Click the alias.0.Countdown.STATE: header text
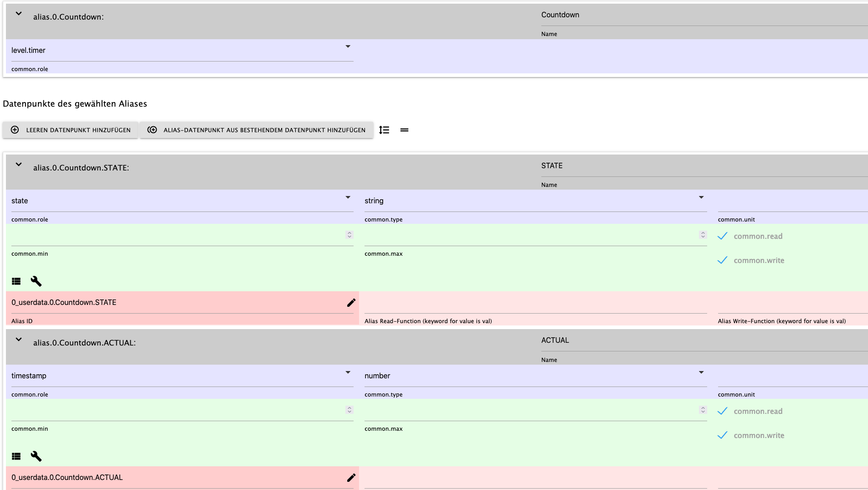Viewport: 868px width, 490px height. pyautogui.click(x=81, y=168)
